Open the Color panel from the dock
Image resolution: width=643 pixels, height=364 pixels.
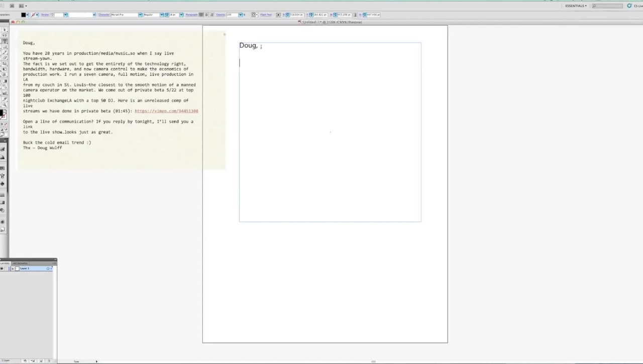[x=3, y=149]
